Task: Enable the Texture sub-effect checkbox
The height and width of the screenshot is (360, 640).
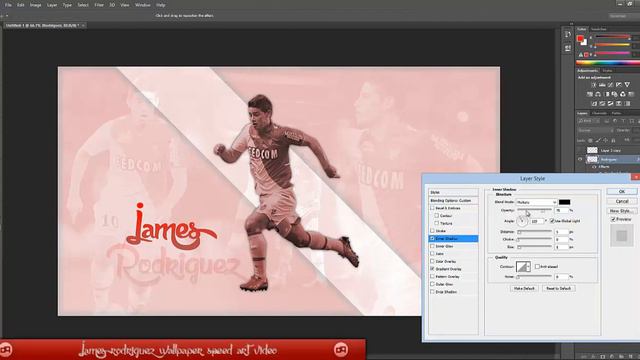Action: 437,223
